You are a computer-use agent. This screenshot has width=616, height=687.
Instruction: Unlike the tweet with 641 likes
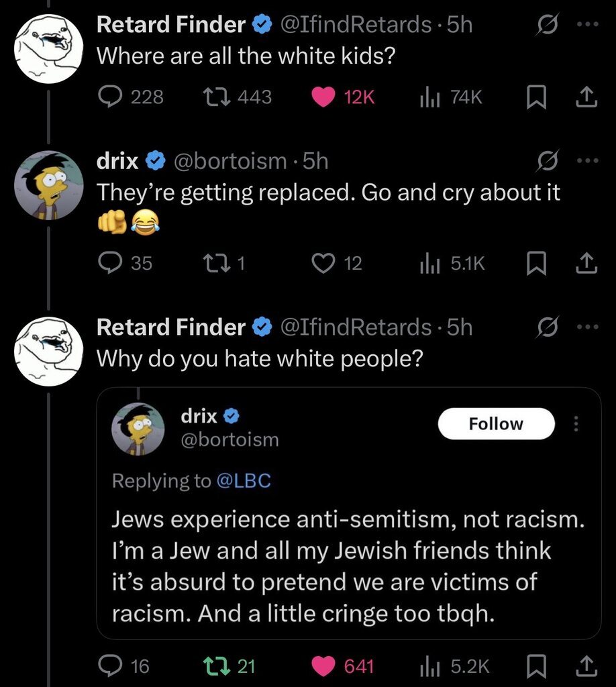click(x=324, y=666)
